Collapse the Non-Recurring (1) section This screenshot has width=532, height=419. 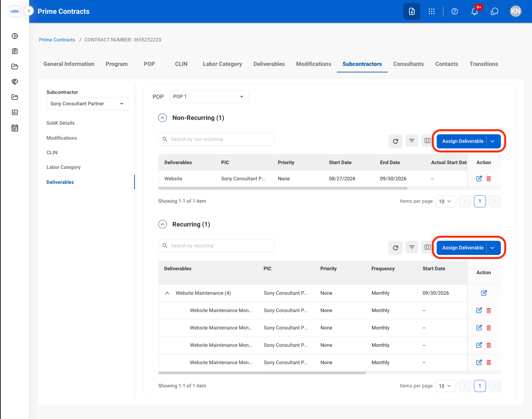coord(162,118)
